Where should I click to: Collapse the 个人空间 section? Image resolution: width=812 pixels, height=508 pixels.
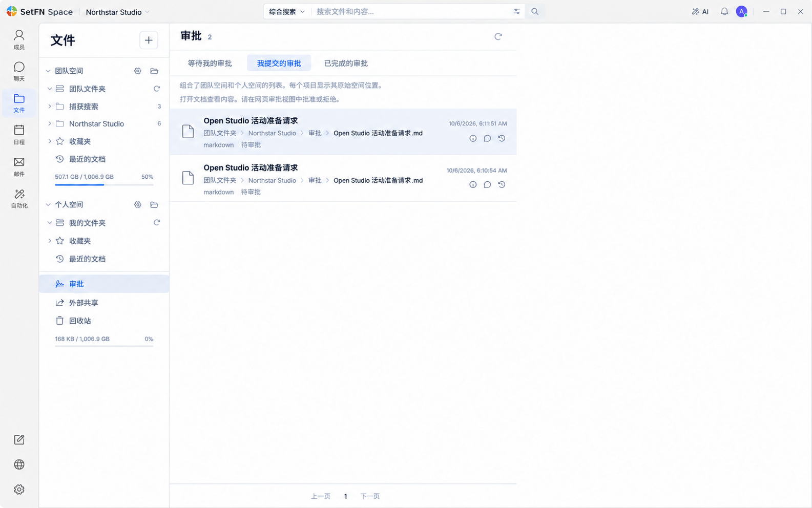[x=48, y=204]
